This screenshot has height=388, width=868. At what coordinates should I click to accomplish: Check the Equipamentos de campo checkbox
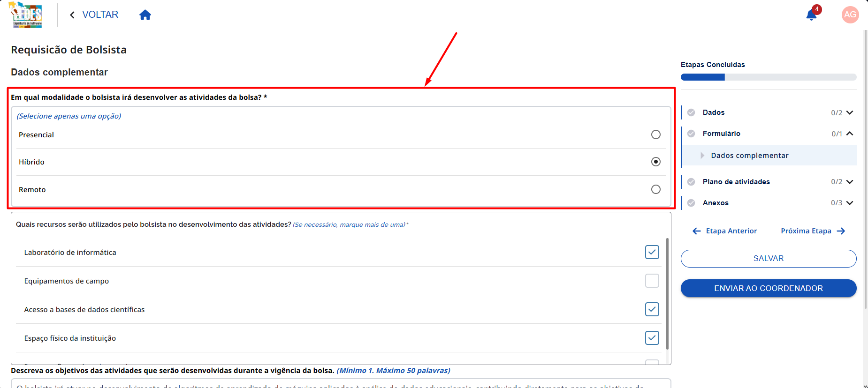click(652, 281)
